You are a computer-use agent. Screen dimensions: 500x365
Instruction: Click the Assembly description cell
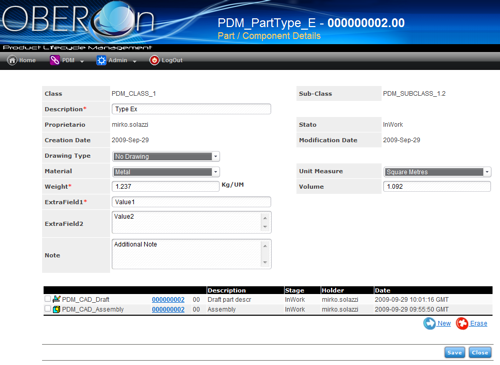click(222, 310)
